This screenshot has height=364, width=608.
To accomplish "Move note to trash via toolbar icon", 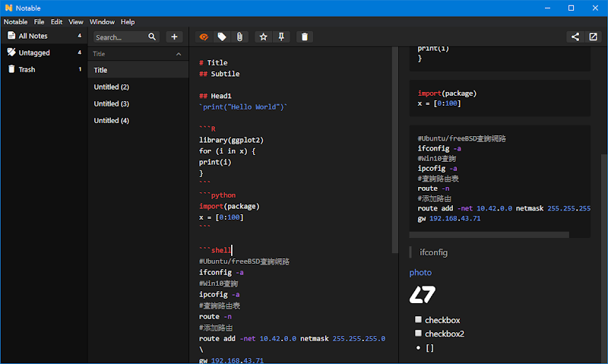I will [305, 36].
